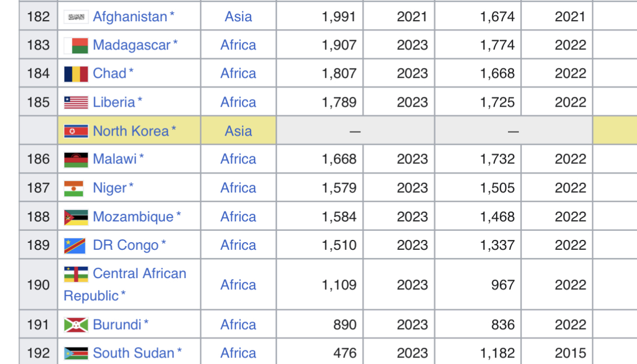The height and width of the screenshot is (364, 637).
Task: Click the Afghanistan flag icon
Action: click(x=76, y=17)
